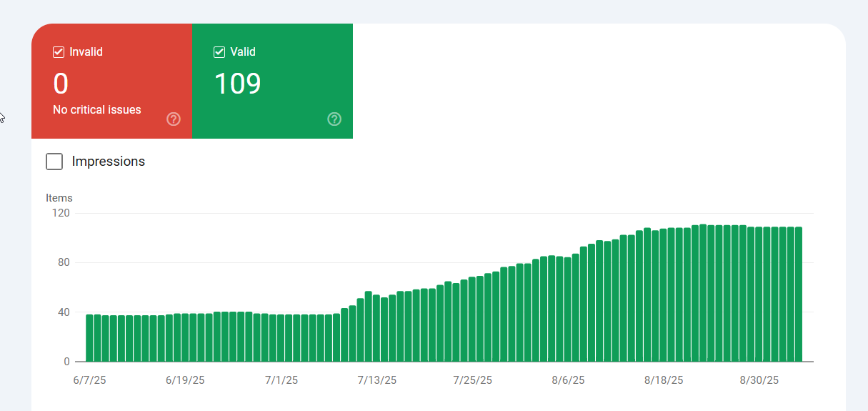The width and height of the screenshot is (868, 411).
Task: Click the 120 y-axis label
Action: pyautogui.click(x=61, y=213)
